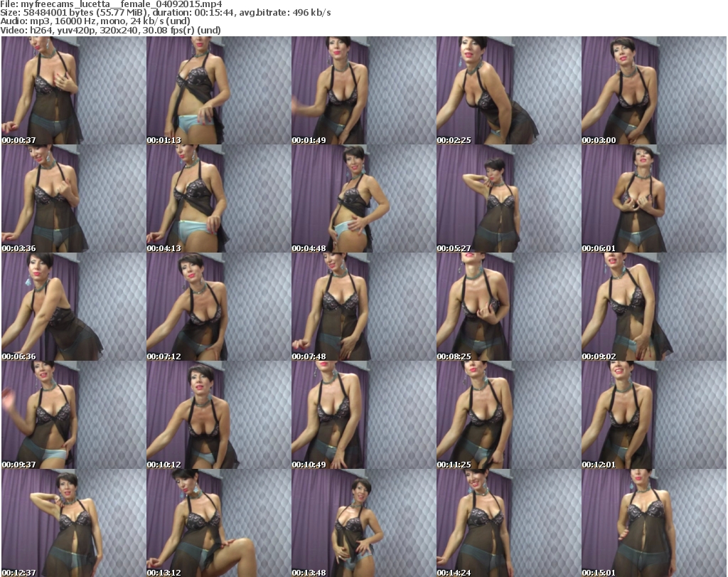
Task: Select the file name header line
Action: pyautogui.click(x=111, y=4)
